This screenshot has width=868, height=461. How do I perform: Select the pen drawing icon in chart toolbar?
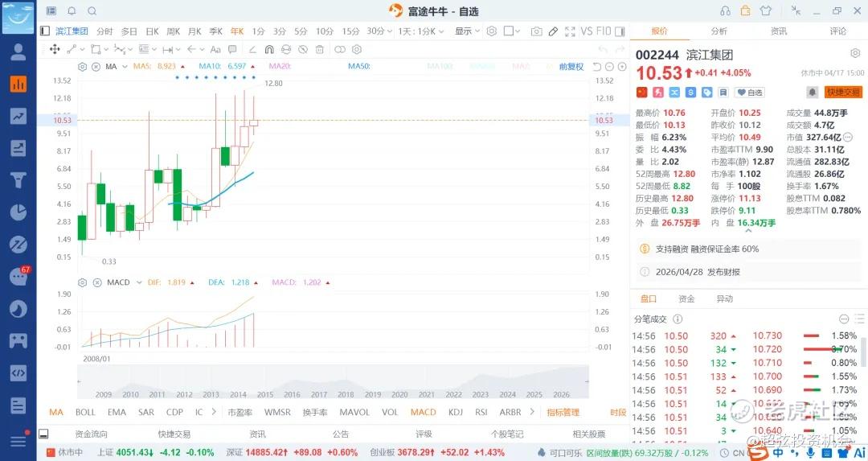click(553, 31)
